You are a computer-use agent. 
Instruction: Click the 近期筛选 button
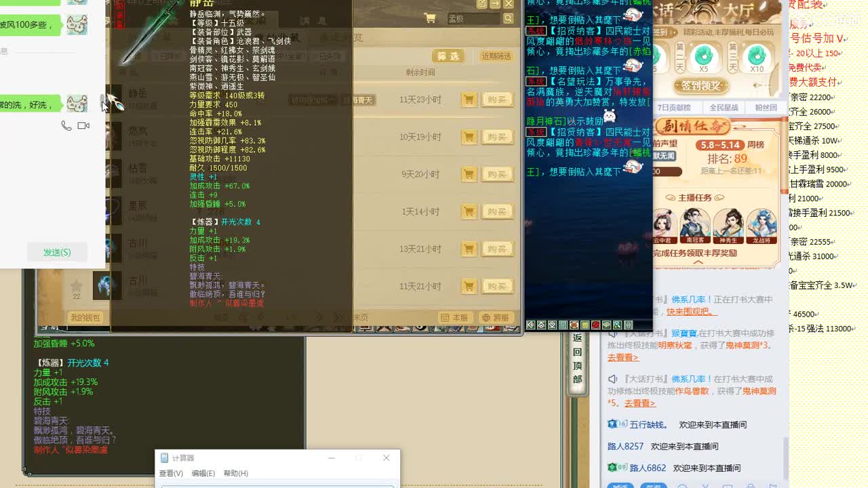click(496, 56)
